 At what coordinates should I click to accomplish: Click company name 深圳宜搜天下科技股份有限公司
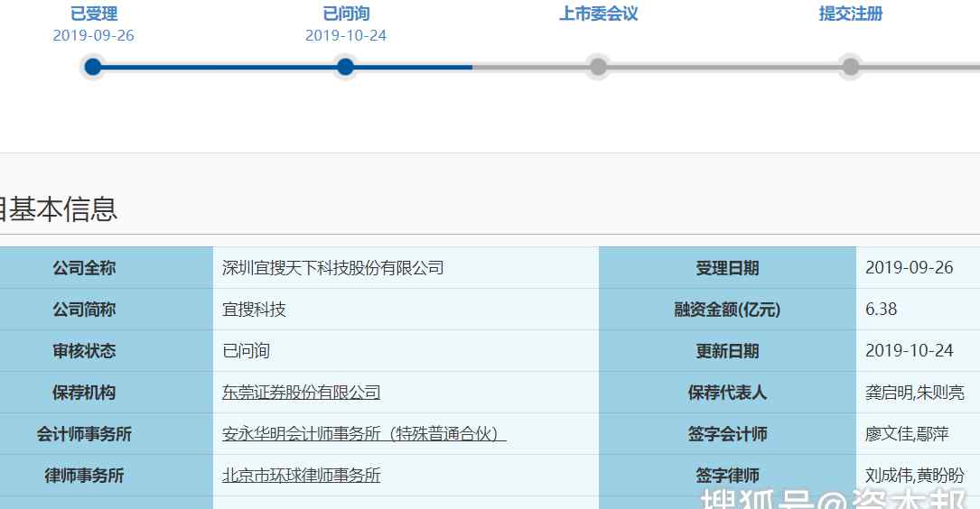[333, 268]
